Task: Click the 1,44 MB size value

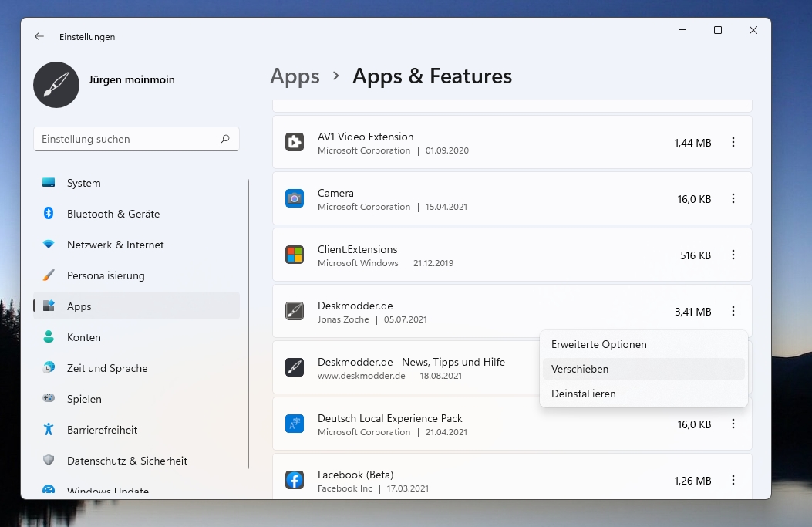Action: [692, 143]
